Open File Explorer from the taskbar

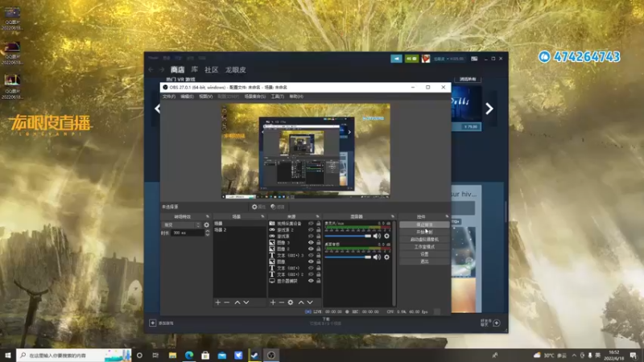[x=172, y=355]
